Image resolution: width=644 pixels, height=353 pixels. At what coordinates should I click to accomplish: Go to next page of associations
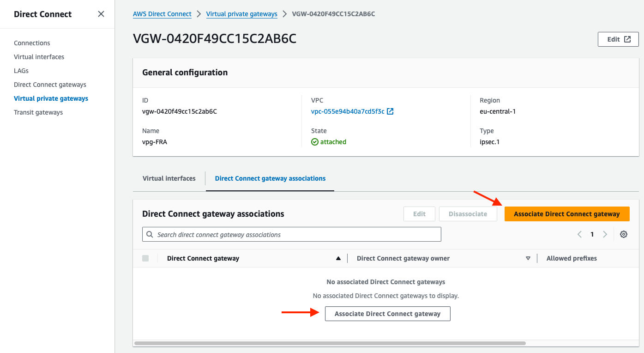605,234
